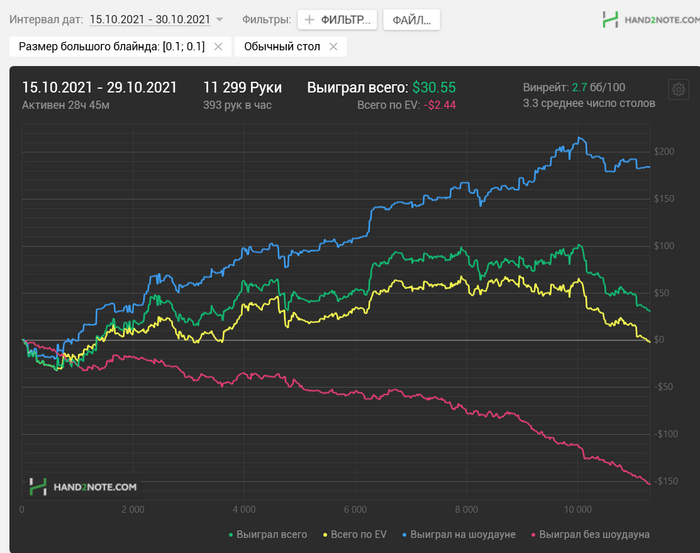This screenshot has width=700, height=553.
Task: Click the add ФИЛЬТР button
Action: point(337,20)
